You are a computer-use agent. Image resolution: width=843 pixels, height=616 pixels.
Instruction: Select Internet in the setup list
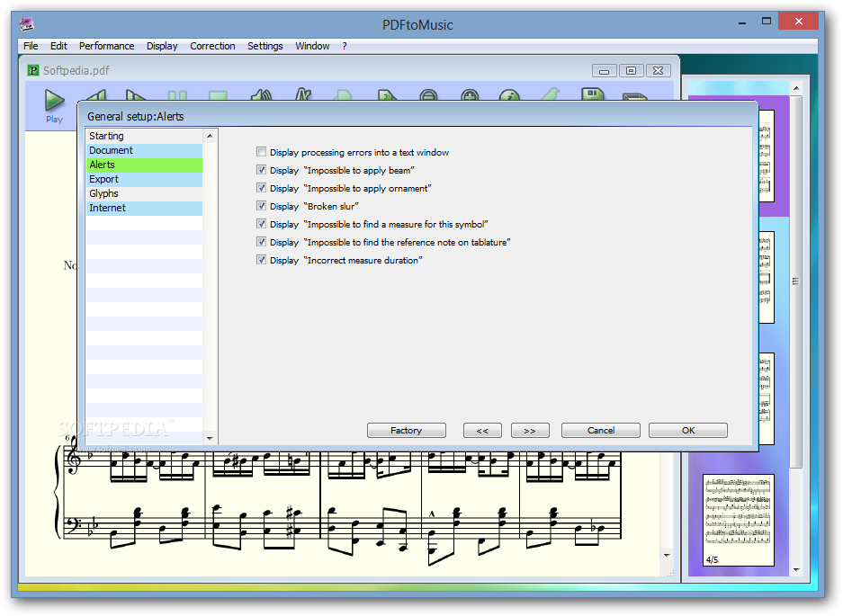click(x=144, y=208)
